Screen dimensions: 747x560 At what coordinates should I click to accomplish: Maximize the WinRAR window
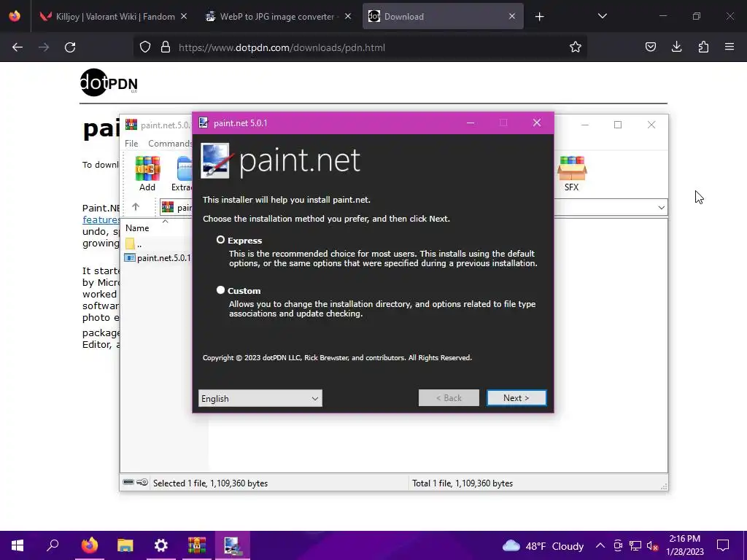[x=618, y=125]
